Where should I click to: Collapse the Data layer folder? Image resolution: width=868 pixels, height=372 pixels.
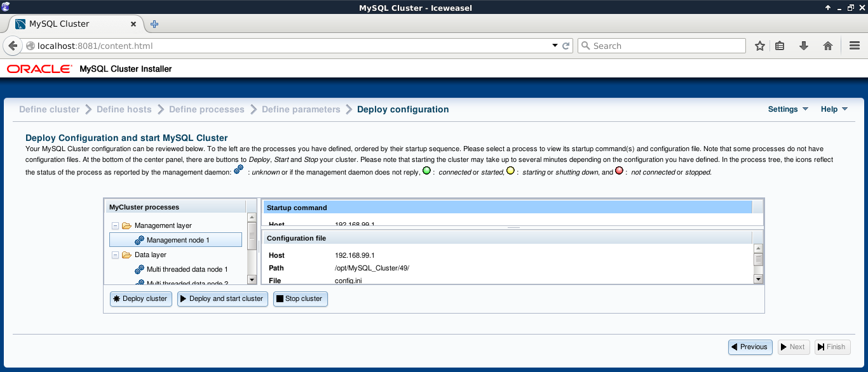click(115, 255)
